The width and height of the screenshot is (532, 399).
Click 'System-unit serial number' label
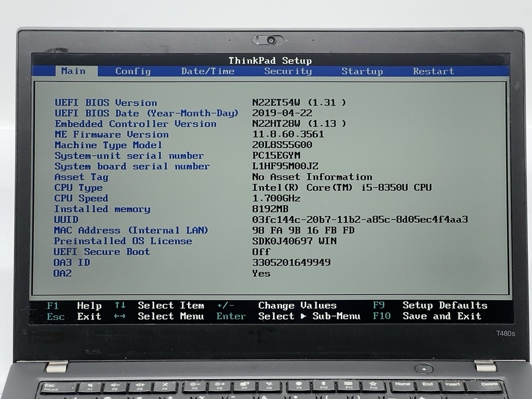coord(129,156)
